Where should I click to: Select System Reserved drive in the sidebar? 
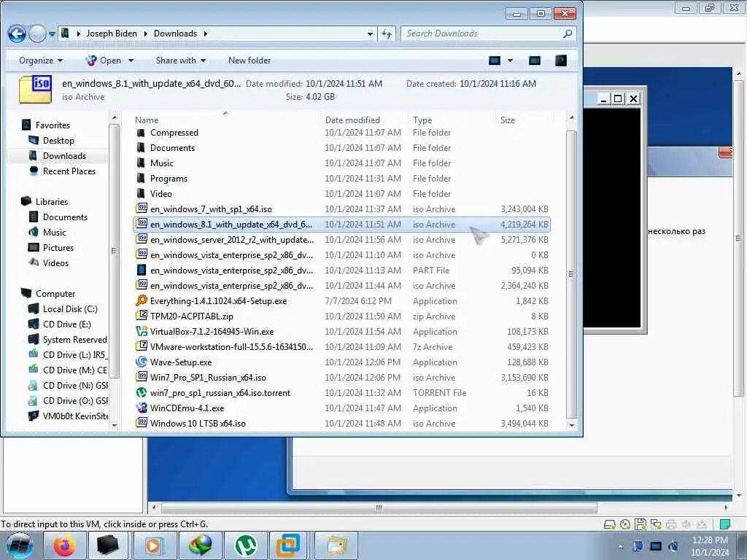coord(74,340)
